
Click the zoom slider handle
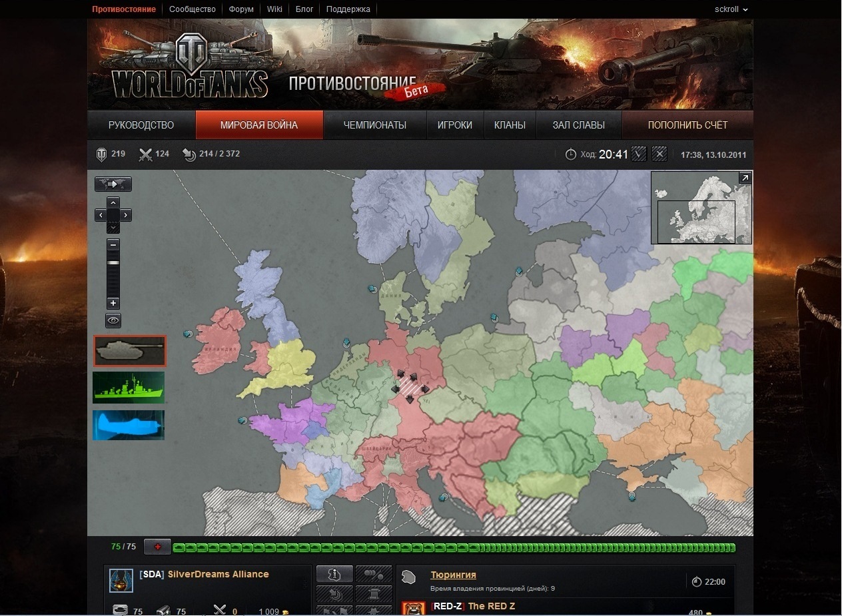(x=113, y=263)
